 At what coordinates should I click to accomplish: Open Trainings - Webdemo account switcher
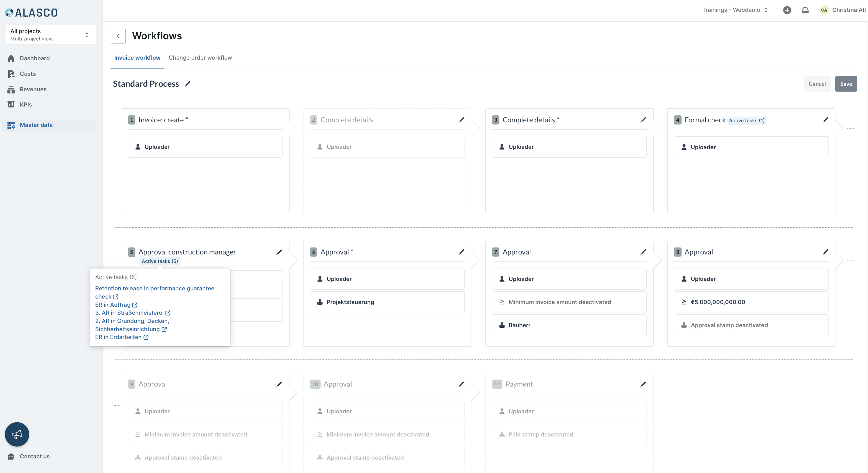(x=735, y=10)
